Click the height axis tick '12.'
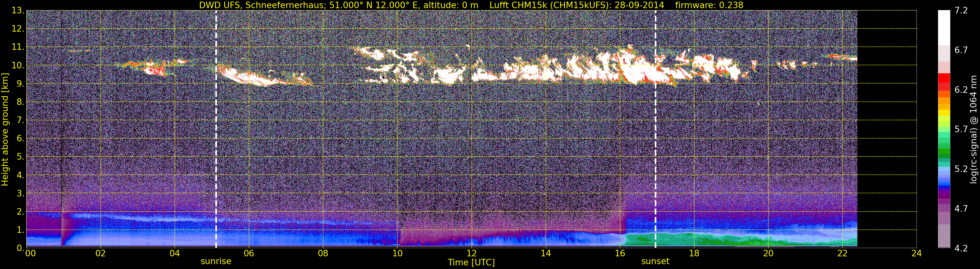 click(18, 29)
